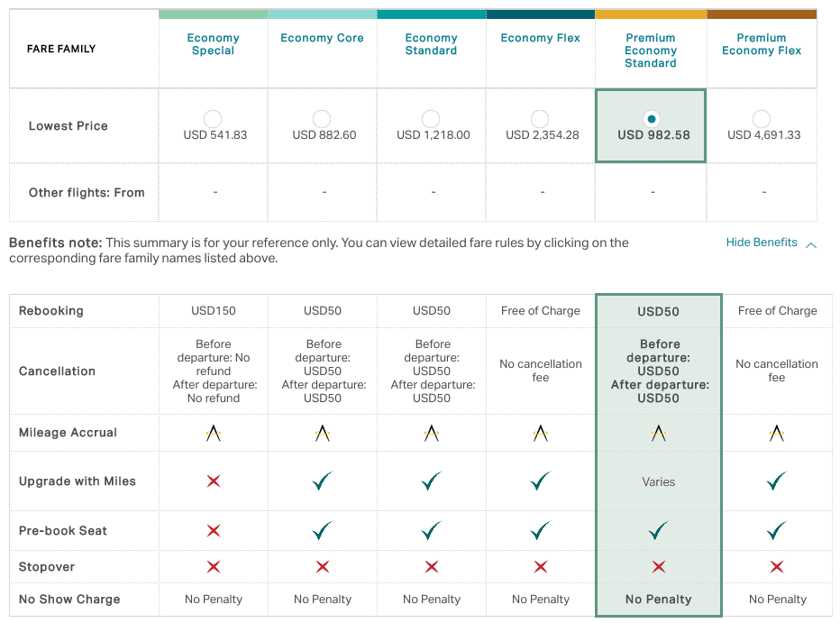Collapse the benefits with the chevron arrow
Image resolution: width=840 pixels, height=623 pixels.
point(811,245)
